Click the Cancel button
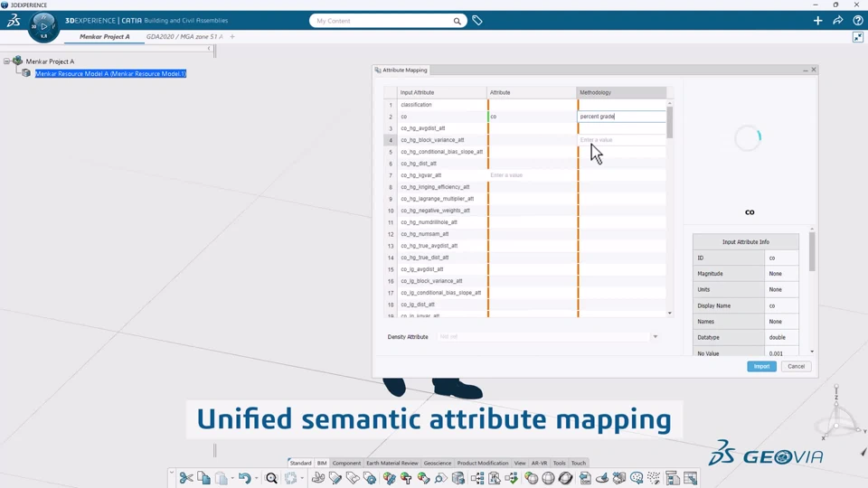The height and width of the screenshot is (488, 868). [796, 366]
